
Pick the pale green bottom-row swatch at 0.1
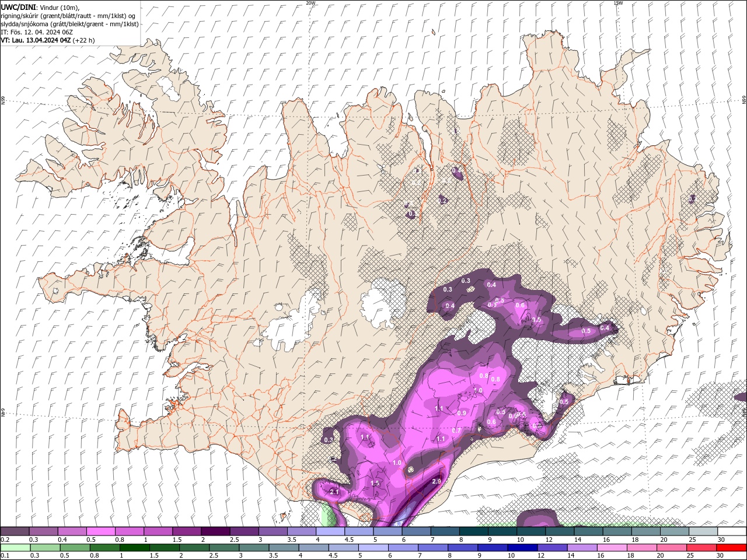pyautogui.click(x=15, y=548)
